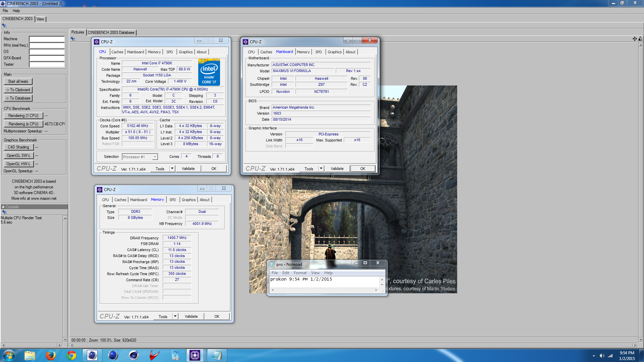Launch Firefox from the taskbar

click(51, 355)
